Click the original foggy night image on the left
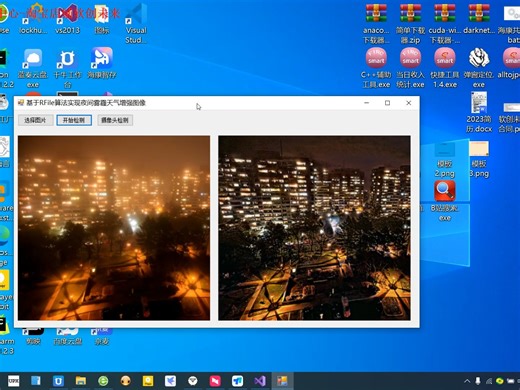 pos(114,228)
